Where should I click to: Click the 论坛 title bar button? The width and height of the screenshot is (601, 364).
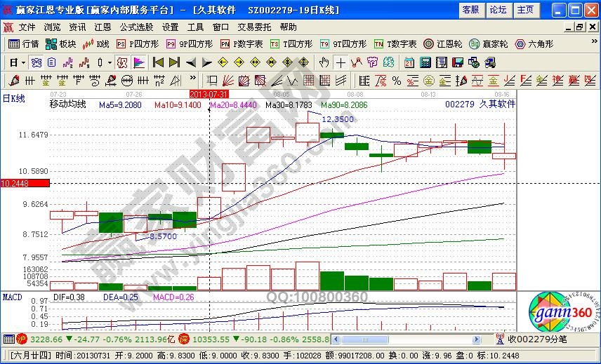point(498,10)
